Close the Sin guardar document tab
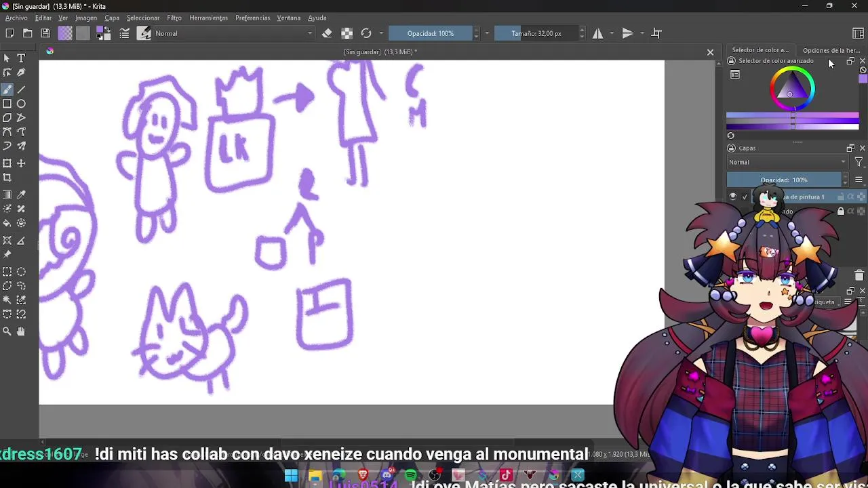Screen dimensions: 868x488 710,52
